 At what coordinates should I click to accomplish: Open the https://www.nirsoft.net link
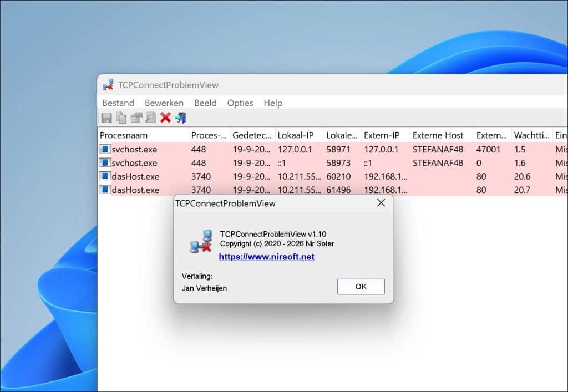267,257
